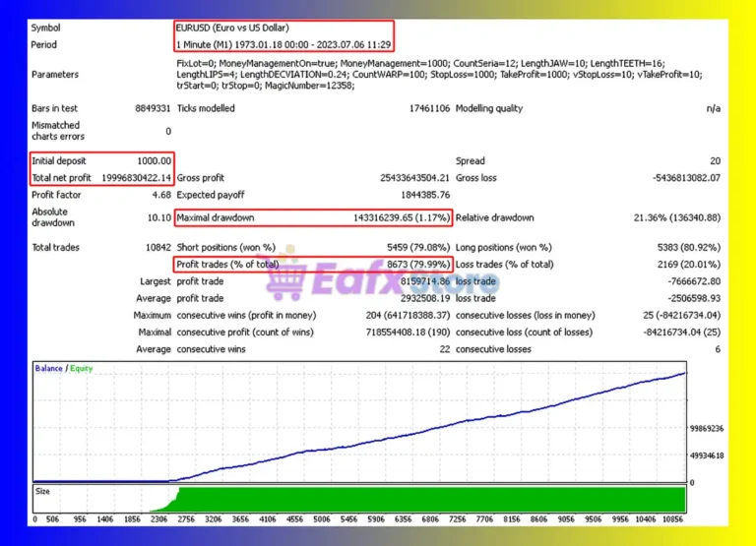Click the Ticks modelled value 17461106
Screen dimensions: 756x546
(429, 108)
